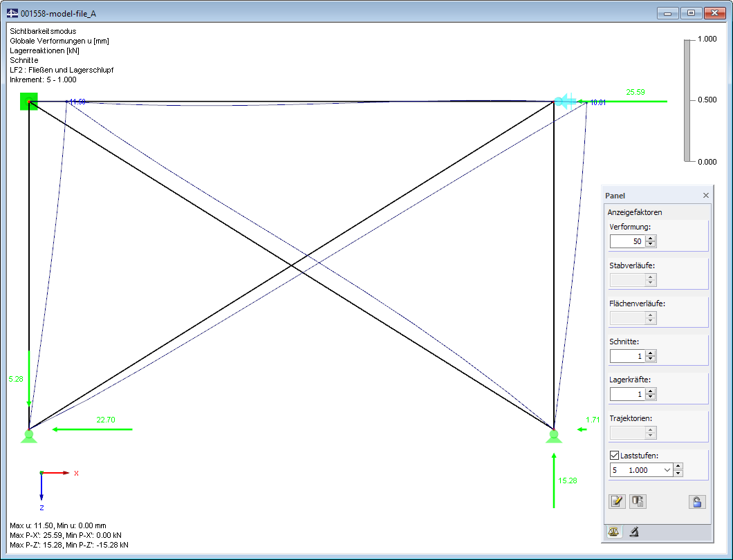Step the Laststufen value up with the spinner
This screenshot has height=560, width=733.
click(x=678, y=466)
